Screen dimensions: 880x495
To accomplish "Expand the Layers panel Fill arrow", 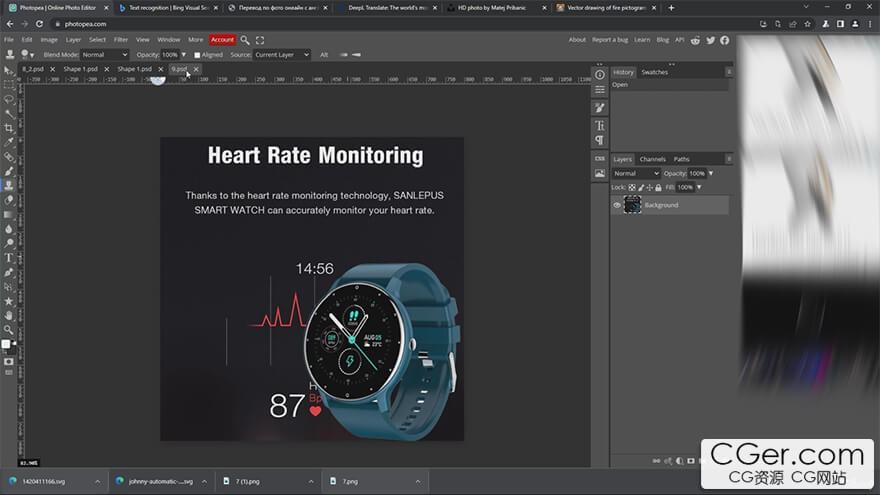I will 699,187.
